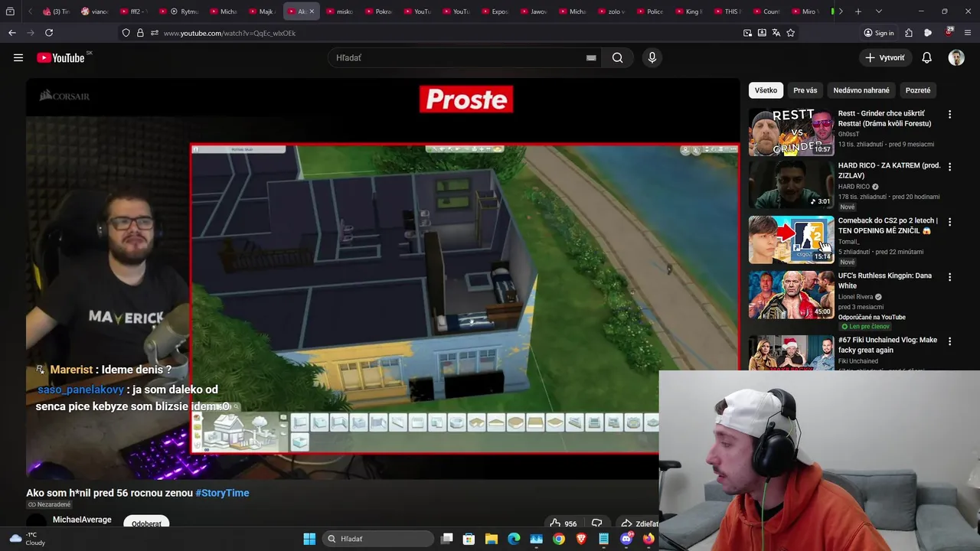The width and height of the screenshot is (980, 551).
Task: Open options menu for HARD RICO video
Action: click(949, 167)
